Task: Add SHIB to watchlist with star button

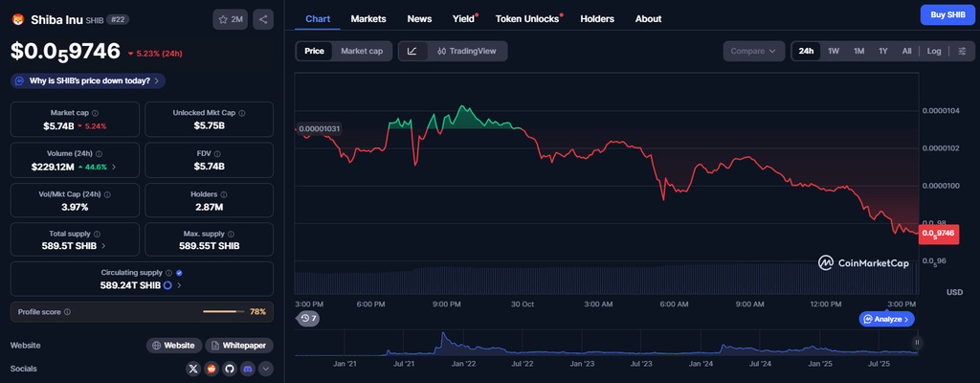Action: pos(231,18)
